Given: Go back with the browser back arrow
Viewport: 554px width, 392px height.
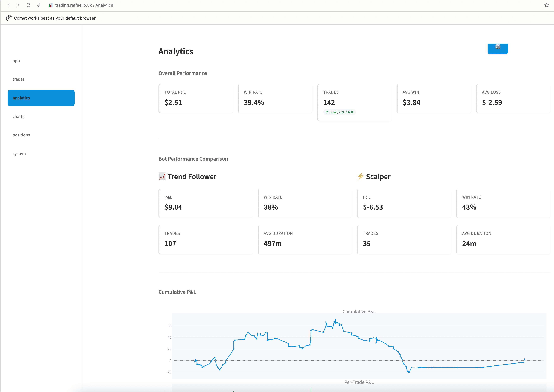Looking at the screenshot, I should (x=8, y=5).
